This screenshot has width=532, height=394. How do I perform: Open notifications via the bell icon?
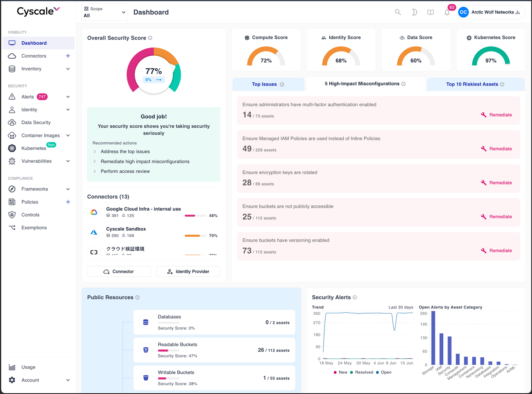pos(447,12)
